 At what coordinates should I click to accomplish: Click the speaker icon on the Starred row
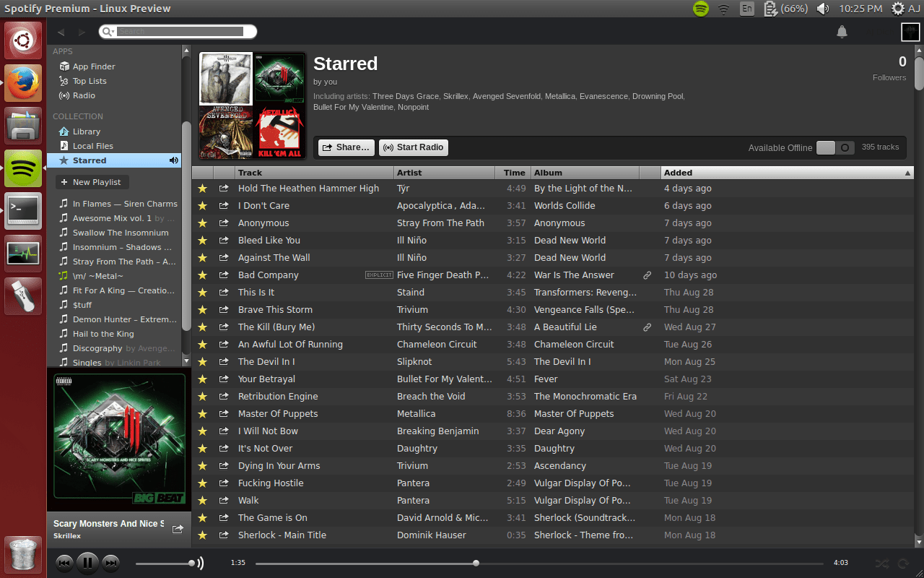click(x=174, y=160)
